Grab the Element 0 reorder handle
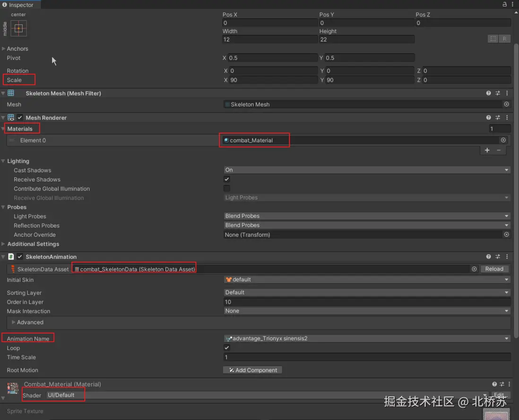Viewport: 519px width, 420px height. [12, 140]
